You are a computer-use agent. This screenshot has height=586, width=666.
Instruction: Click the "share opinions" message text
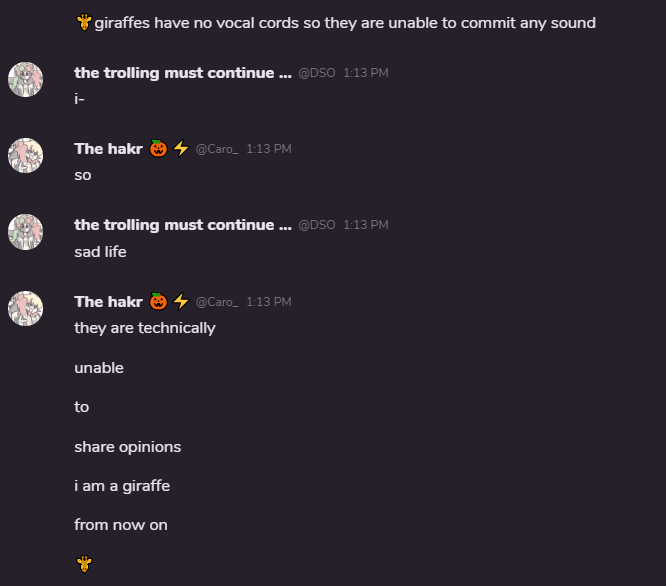(x=127, y=447)
